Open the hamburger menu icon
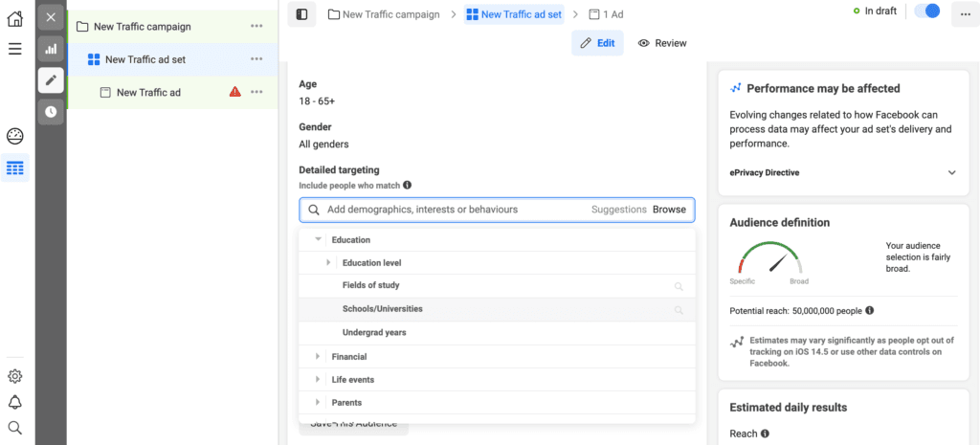Screen dimensions: 980x445 (14, 48)
